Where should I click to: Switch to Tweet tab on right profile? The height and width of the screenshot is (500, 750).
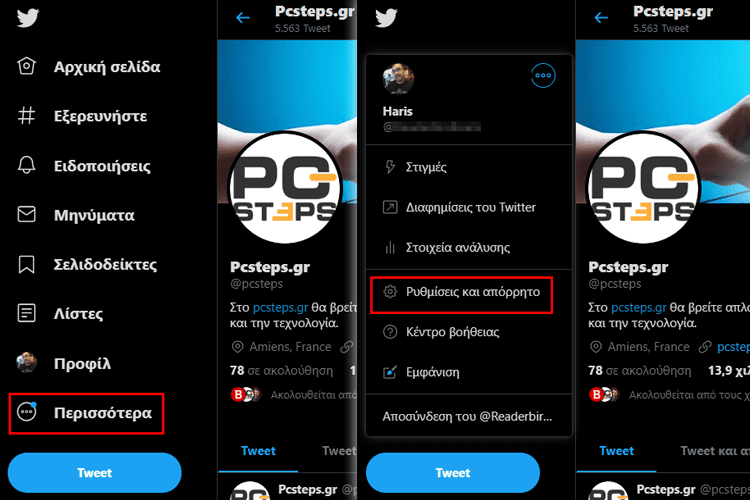click(x=617, y=451)
